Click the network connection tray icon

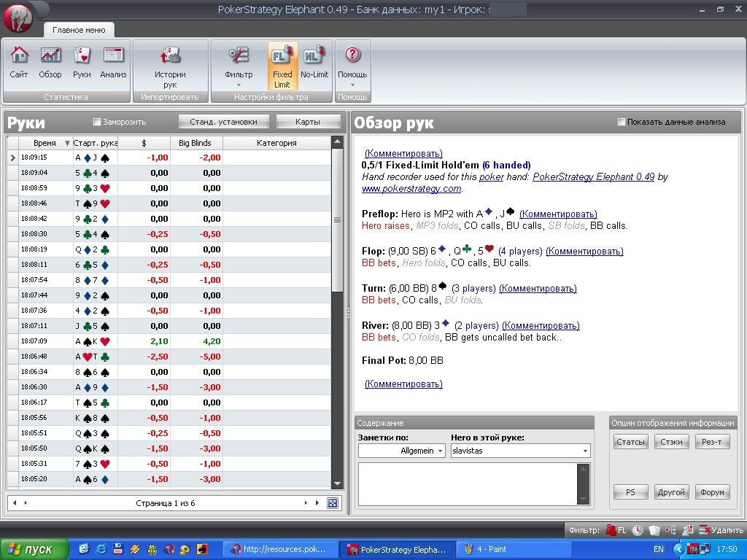click(x=705, y=549)
